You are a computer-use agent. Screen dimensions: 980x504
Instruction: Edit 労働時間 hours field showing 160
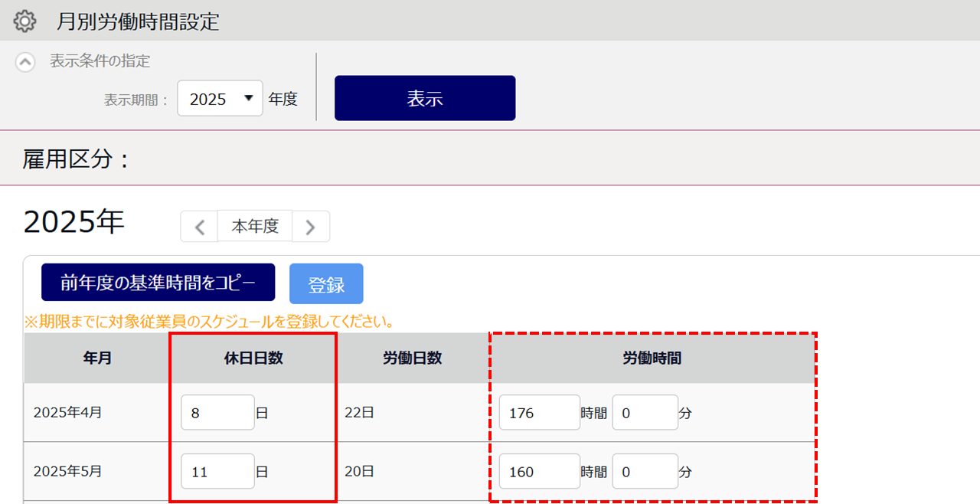pos(540,472)
